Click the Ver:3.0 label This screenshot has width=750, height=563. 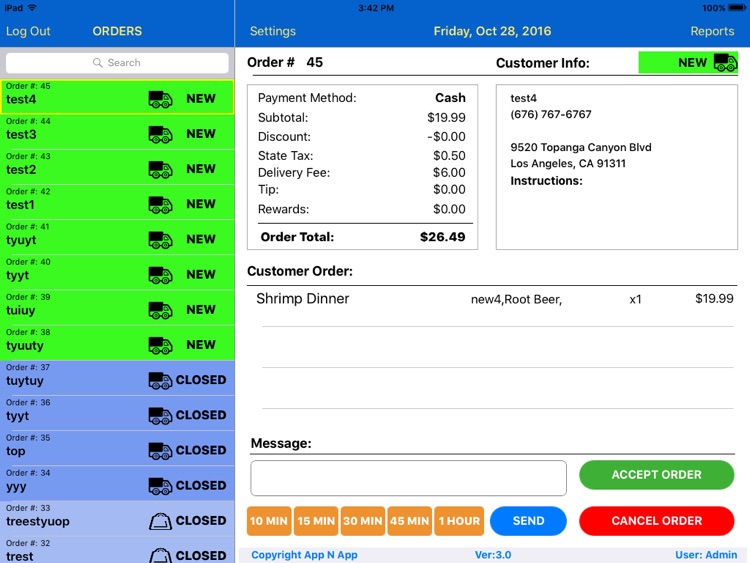(493, 555)
